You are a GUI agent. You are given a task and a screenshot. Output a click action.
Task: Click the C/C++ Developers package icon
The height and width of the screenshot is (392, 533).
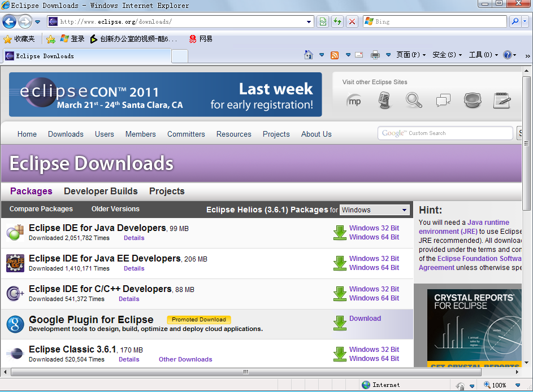[15, 294]
